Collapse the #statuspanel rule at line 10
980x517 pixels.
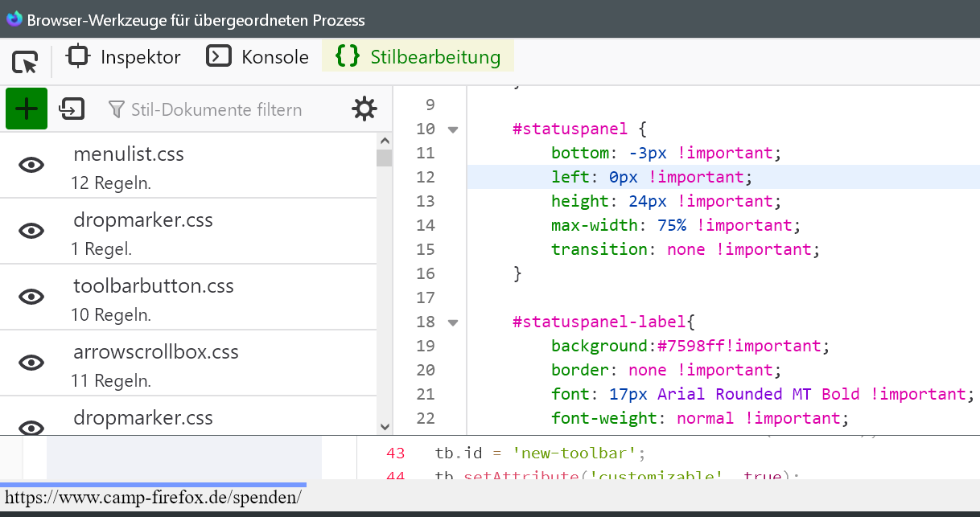452,129
